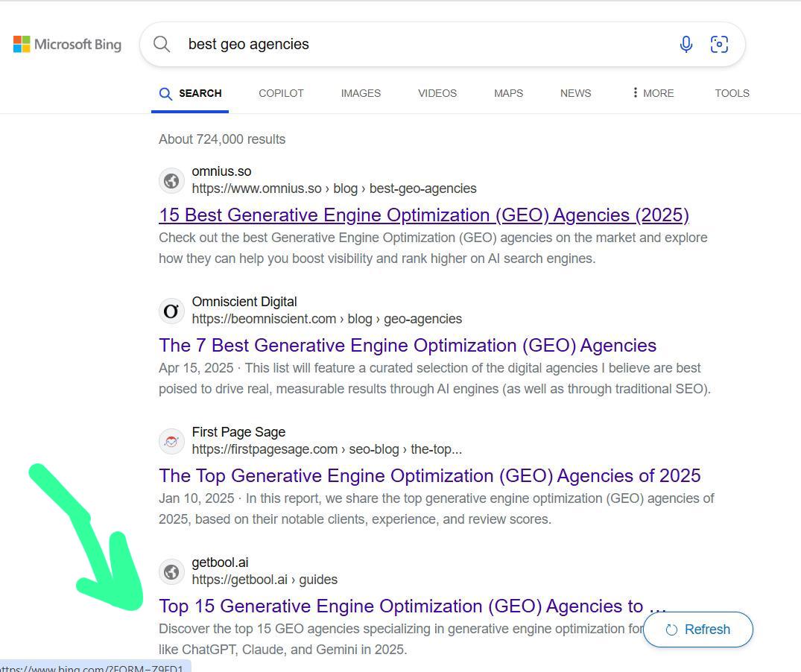Switch to the Images tab
This screenshot has height=672, width=801.
point(361,93)
